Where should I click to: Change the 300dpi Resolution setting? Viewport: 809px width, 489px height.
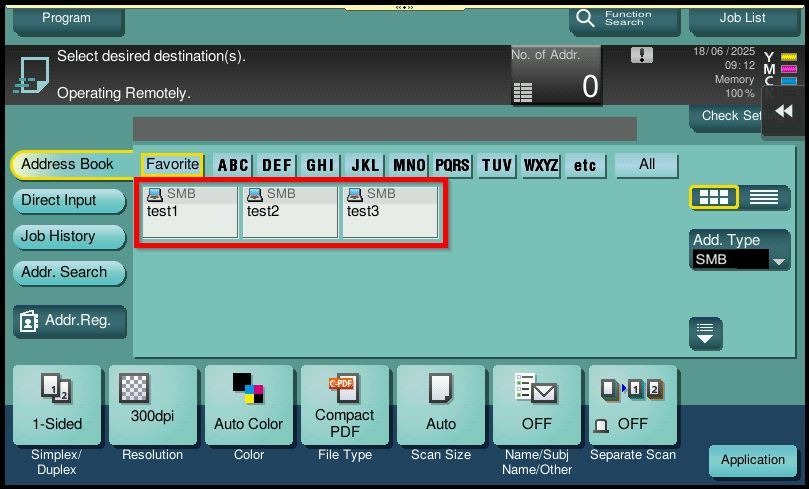153,405
